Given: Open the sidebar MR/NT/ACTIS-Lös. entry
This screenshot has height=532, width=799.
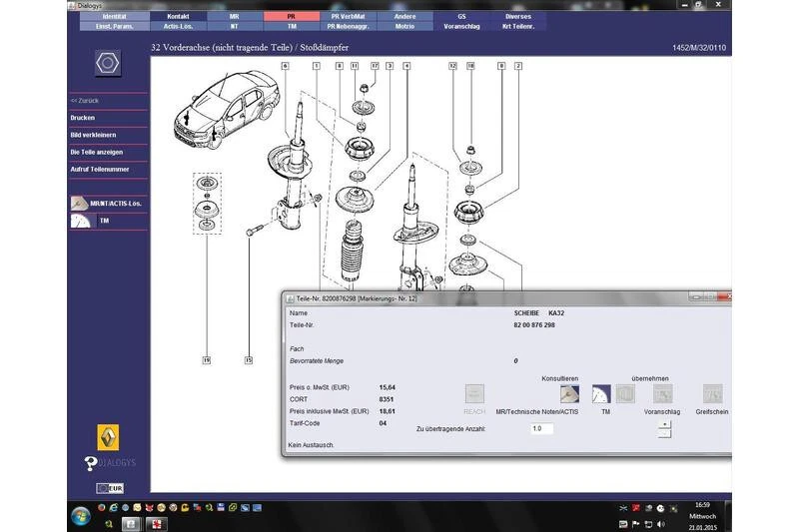Looking at the screenshot, I should tap(108, 204).
